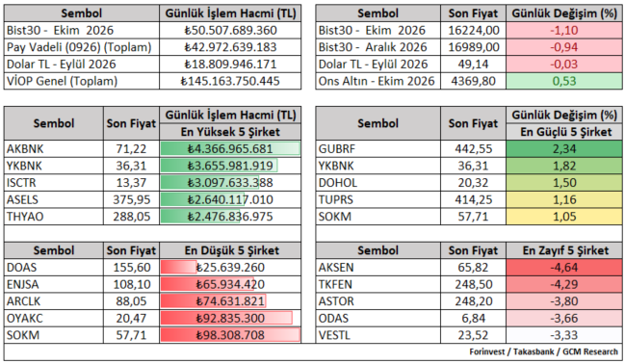The height and width of the screenshot is (364, 625).
Task: Click the DOAS 25.639.260 volume bar
Action: point(230,267)
